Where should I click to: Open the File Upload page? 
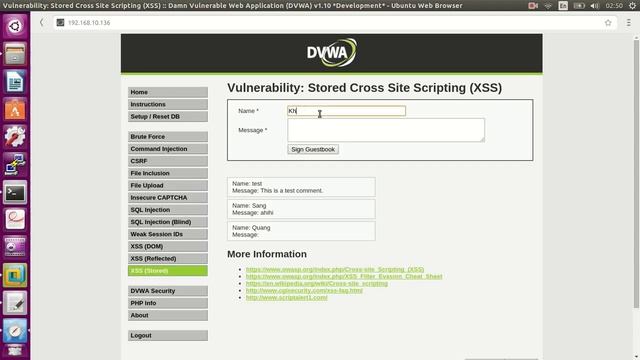point(168,186)
